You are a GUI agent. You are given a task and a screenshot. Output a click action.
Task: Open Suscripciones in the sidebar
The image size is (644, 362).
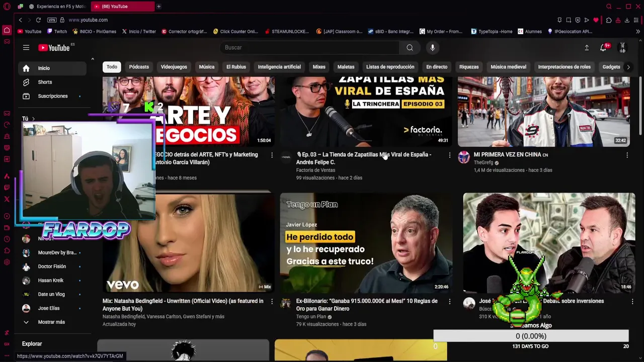pos(52,96)
